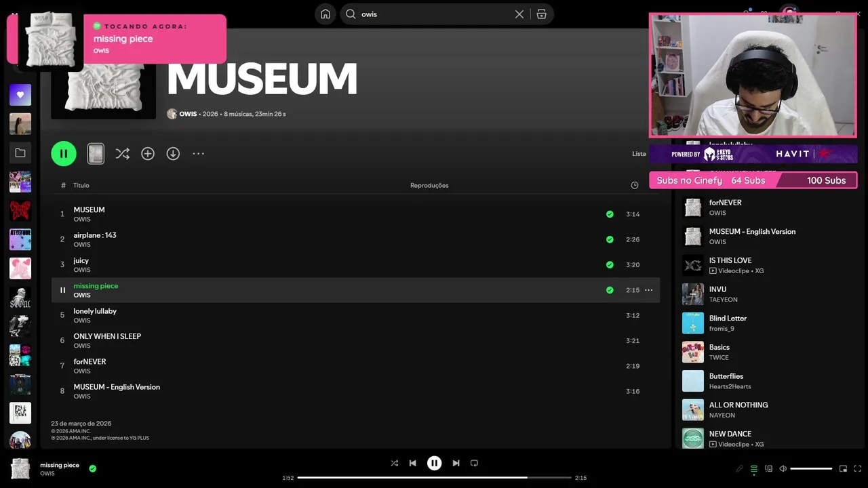Image resolution: width=868 pixels, height=488 pixels.
Task: Toggle repeat in the player bar
Action: pyautogui.click(x=474, y=463)
